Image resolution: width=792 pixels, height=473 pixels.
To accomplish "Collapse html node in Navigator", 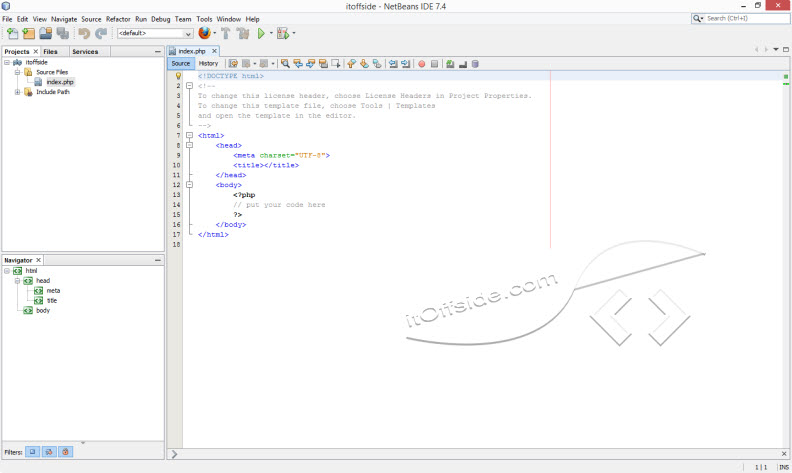I will click(7, 271).
